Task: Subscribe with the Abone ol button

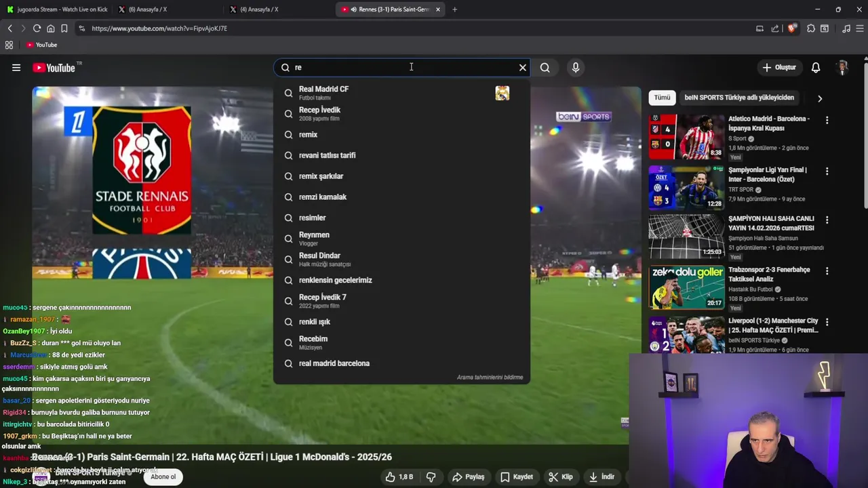Action: 163,477
